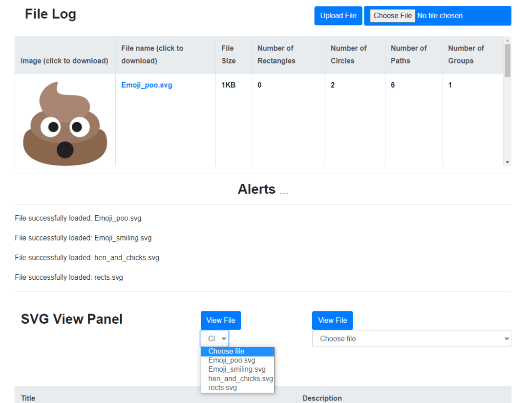
Task: Click the File Log scrollbar down arrow
Action: point(508,162)
